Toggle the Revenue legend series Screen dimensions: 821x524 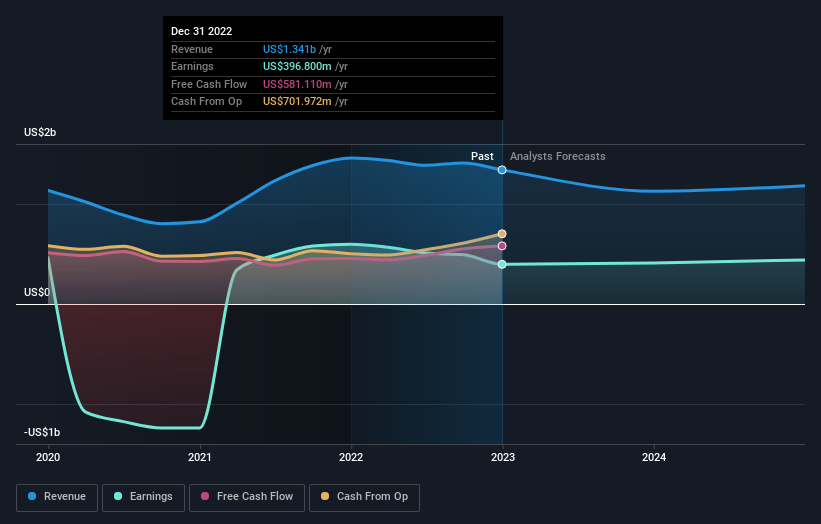pyautogui.click(x=57, y=497)
